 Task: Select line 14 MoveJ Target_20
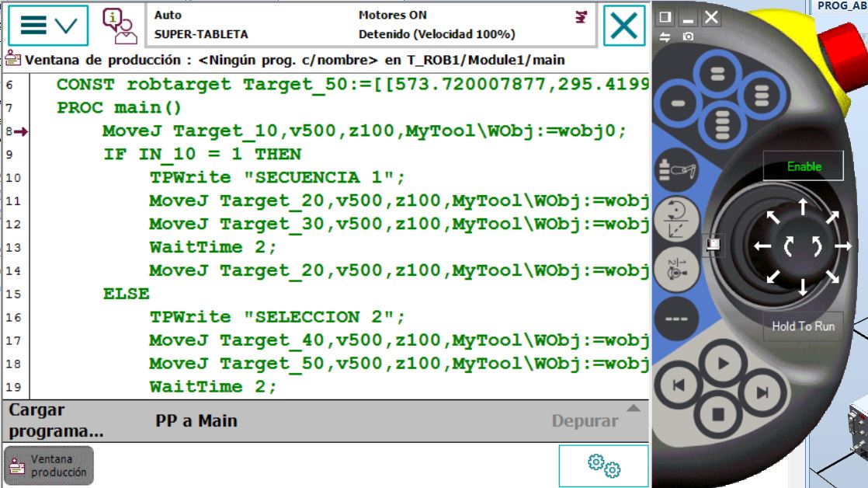click(398, 271)
